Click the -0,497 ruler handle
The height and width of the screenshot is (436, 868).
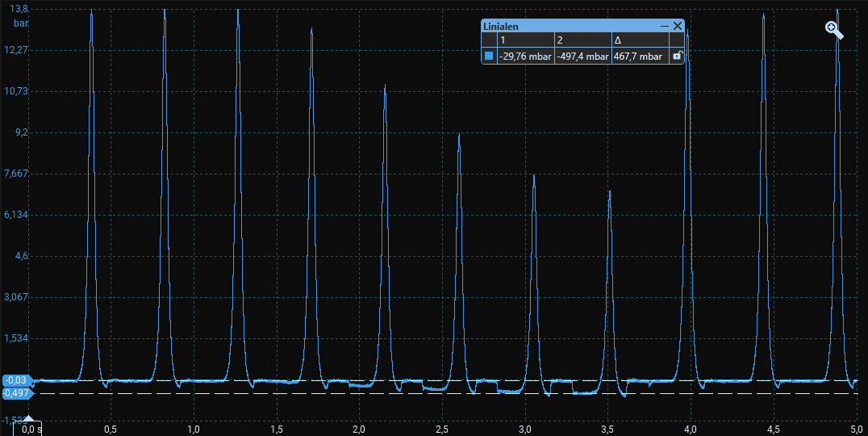[18, 393]
